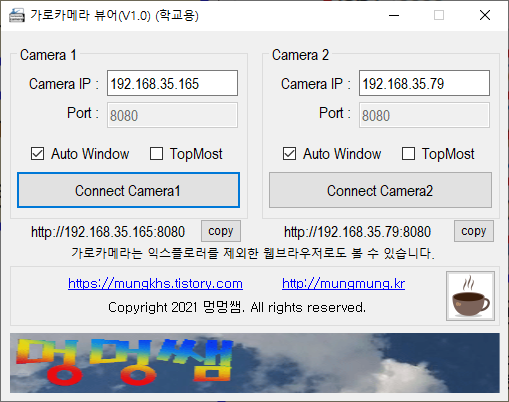Open the mungmung.kr link
This screenshot has width=509, height=402.
point(343,284)
